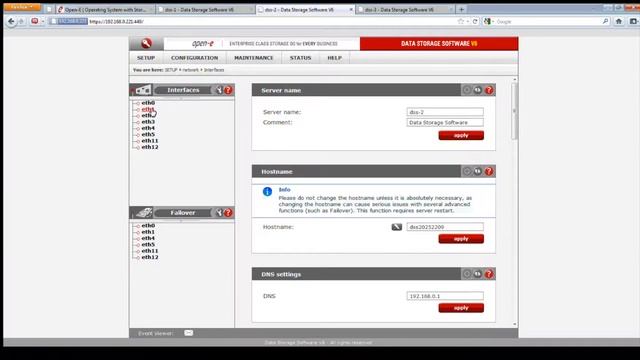Click the grey round icon on DNS settings header
The image size is (640, 360).
pyautogui.click(x=467, y=274)
